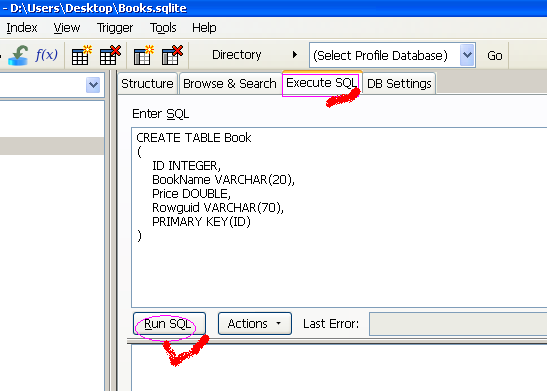Screen dimensions: 547x391
Task: Open the user-defined functions f(x) icon
Action: click(46, 55)
